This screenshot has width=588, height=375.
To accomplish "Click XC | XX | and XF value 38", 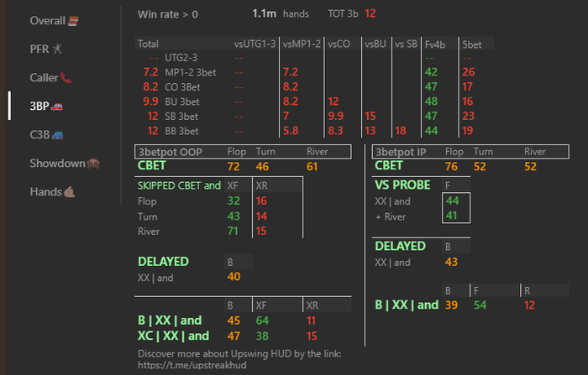I will coord(262,336).
